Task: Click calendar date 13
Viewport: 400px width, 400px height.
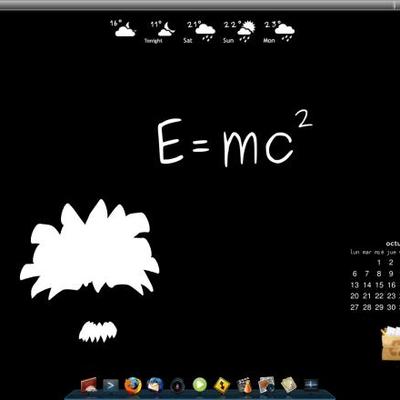Action: [x=355, y=285]
